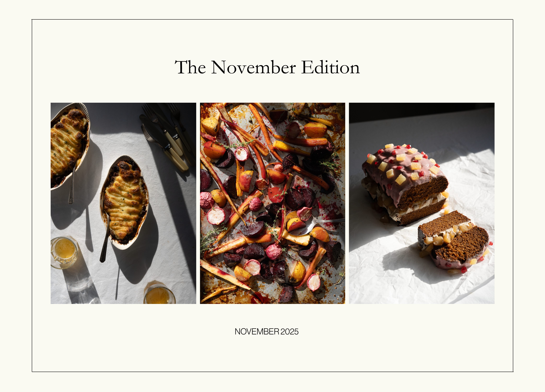
Task: Click the "2025" year in footer text
Action: pos(290,331)
